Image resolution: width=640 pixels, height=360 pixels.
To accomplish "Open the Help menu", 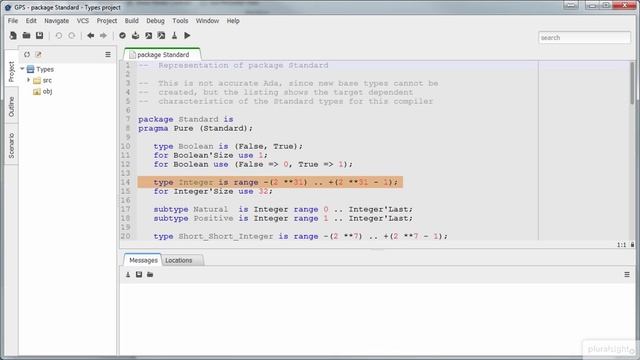I will 233,21.
